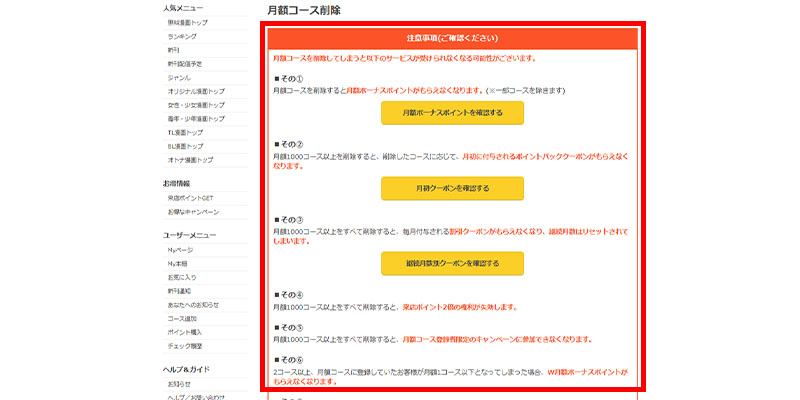Open 女性・少女漫画トップ link

click(196, 105)
